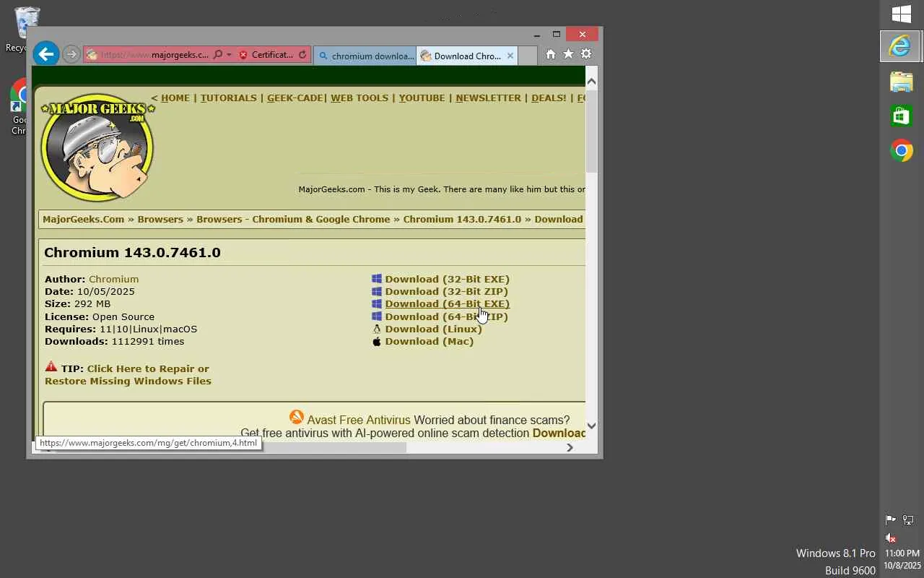This screenshot has width=924, height=578.
Task: Open Favorites with the star icon
Action: coord(568,54)
